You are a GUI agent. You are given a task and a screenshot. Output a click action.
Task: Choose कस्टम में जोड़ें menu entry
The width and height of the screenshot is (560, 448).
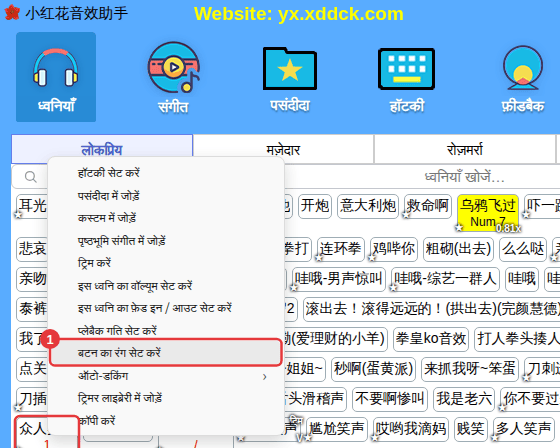point(166,218)
